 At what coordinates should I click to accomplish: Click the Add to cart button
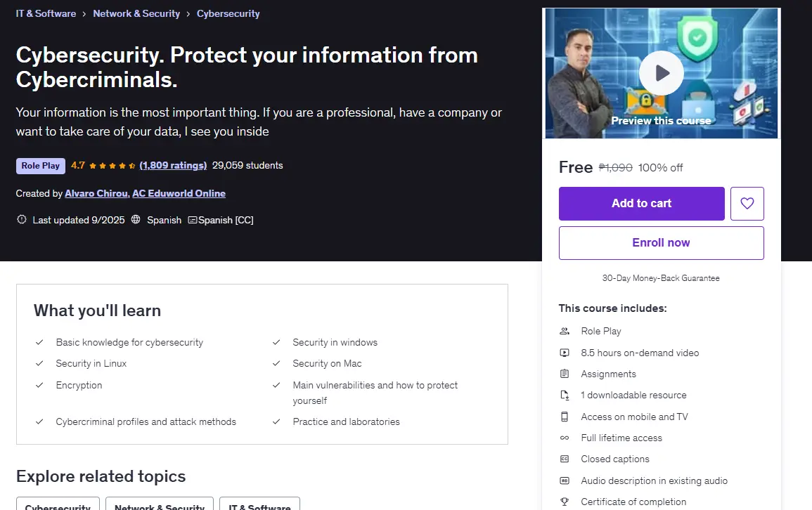642,203
